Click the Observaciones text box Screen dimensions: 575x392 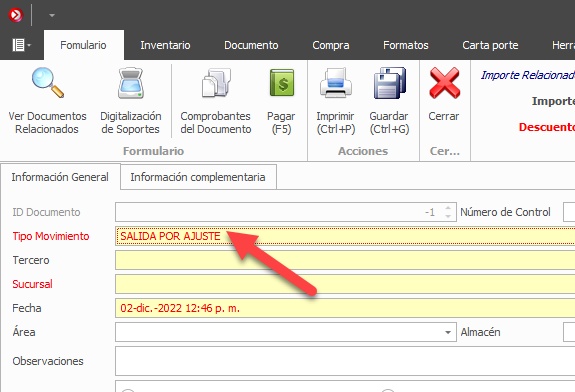tap(345, 361)
